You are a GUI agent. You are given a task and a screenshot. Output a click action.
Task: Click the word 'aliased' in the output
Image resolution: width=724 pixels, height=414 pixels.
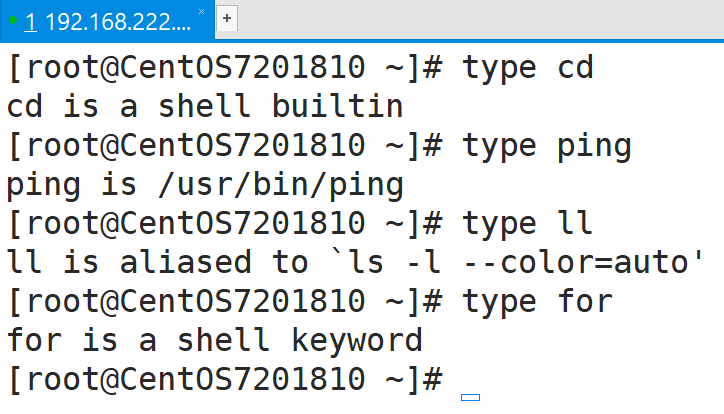pyautogui.click(x=185, y=262)
